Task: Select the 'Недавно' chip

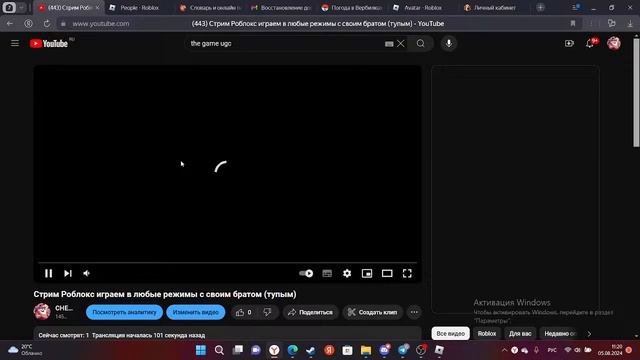Action: 559,333
